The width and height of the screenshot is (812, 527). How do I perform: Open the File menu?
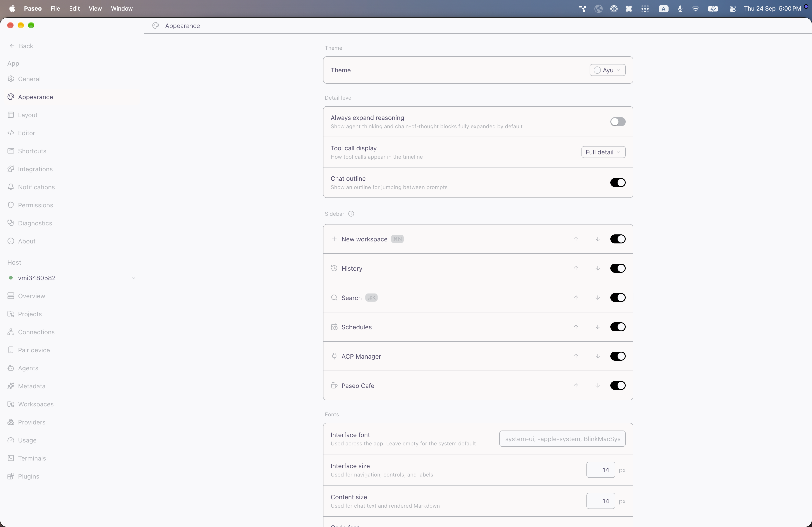pyautogui.click(x=55, y=9)
